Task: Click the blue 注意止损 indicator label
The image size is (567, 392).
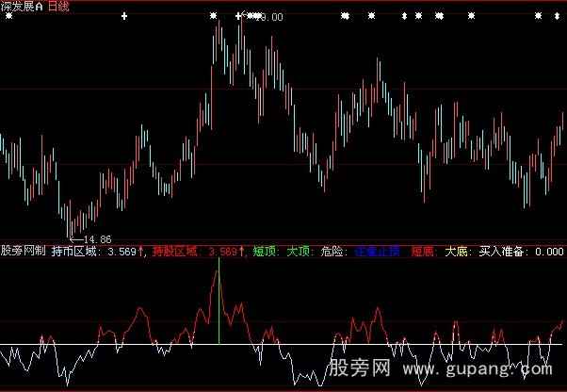Action: coord(378,252)
